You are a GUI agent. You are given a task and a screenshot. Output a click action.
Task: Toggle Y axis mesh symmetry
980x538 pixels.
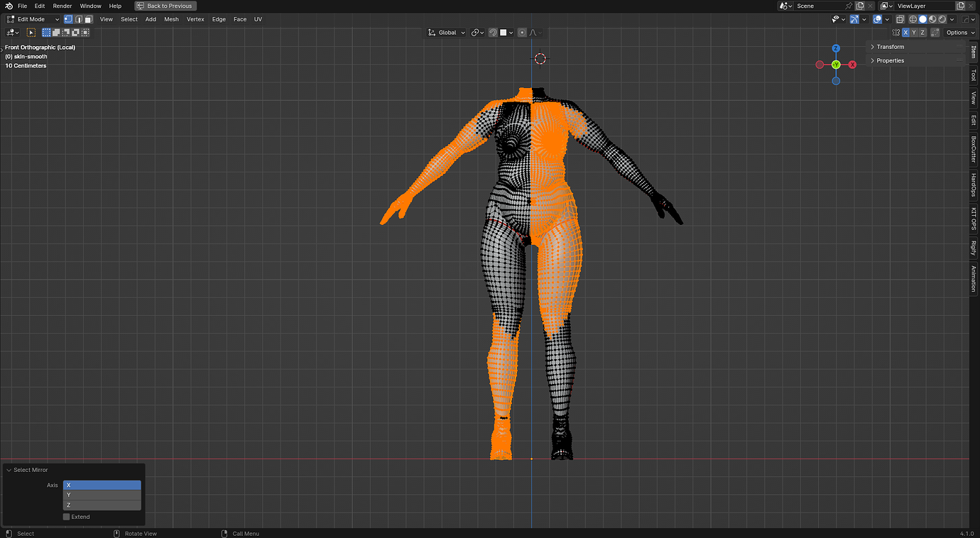click(914, 33)
